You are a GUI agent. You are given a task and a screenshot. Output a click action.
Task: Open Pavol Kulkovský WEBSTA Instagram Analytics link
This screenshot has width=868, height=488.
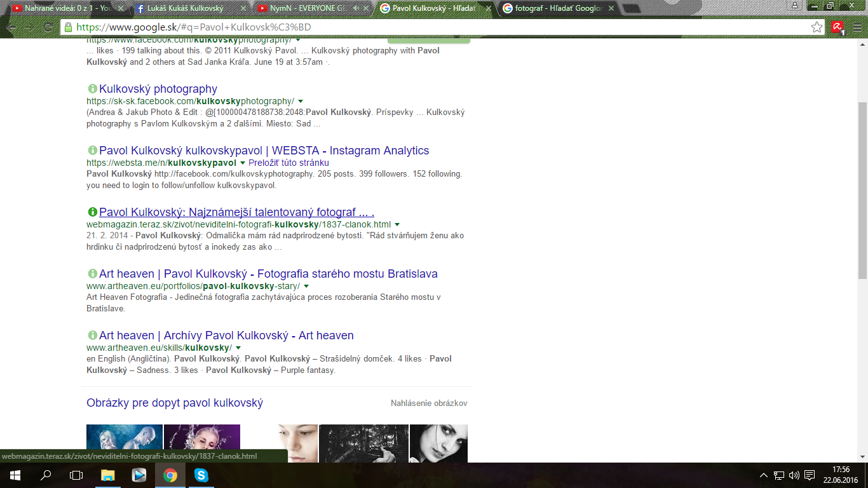pos(264,151)
